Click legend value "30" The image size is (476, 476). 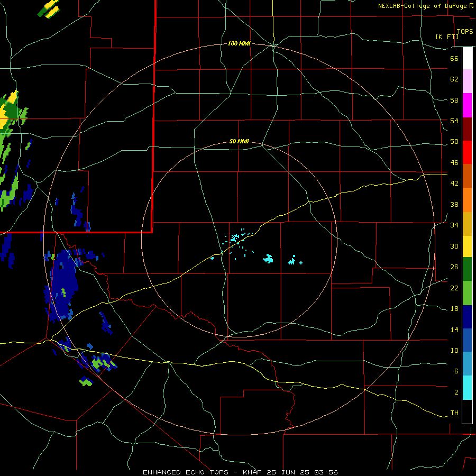[x=454, y=246]
